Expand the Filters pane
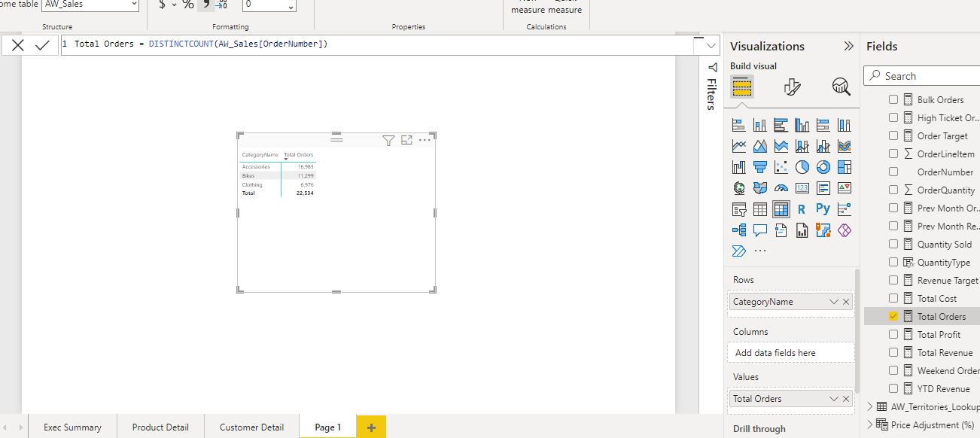The height and width of the screenshot is (438, 980). coord(712,68)
